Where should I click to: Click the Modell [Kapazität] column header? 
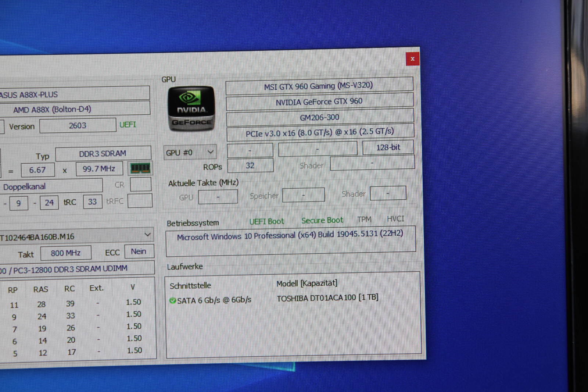tap(307, 284)
